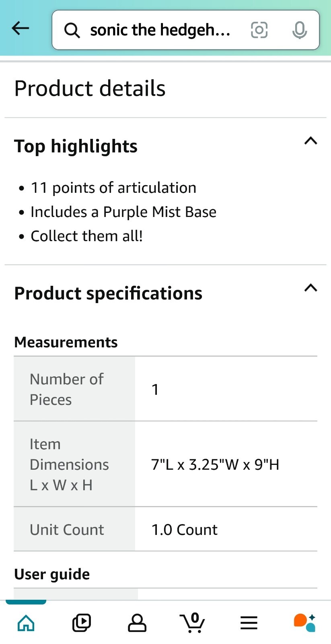The height and width of the screenshot is (644, 331).
Task: Open the account profile icon
Action: (x=137, y=623)
